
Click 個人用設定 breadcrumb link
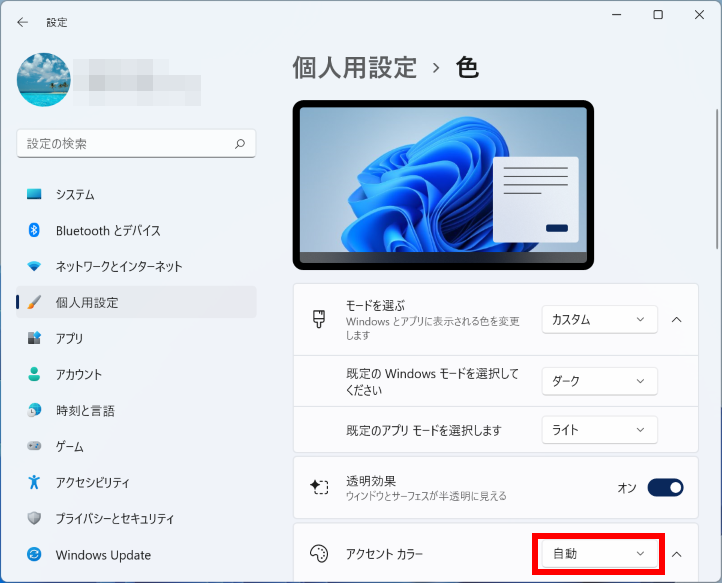pyautogui.click(x=355, y=68)
